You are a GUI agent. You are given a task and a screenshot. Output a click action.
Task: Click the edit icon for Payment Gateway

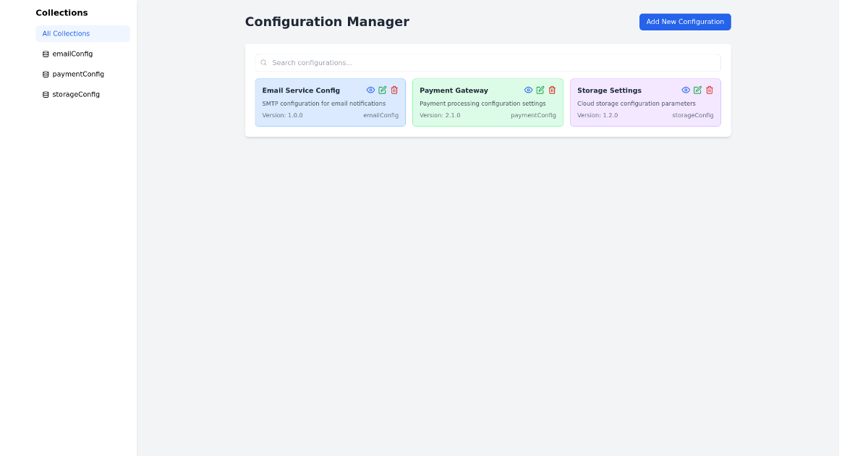540,90
